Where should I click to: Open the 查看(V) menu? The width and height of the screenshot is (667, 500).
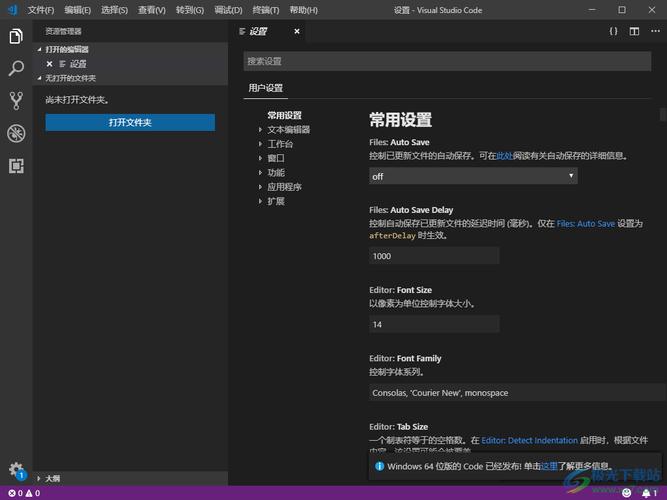(x=151, y=10)
